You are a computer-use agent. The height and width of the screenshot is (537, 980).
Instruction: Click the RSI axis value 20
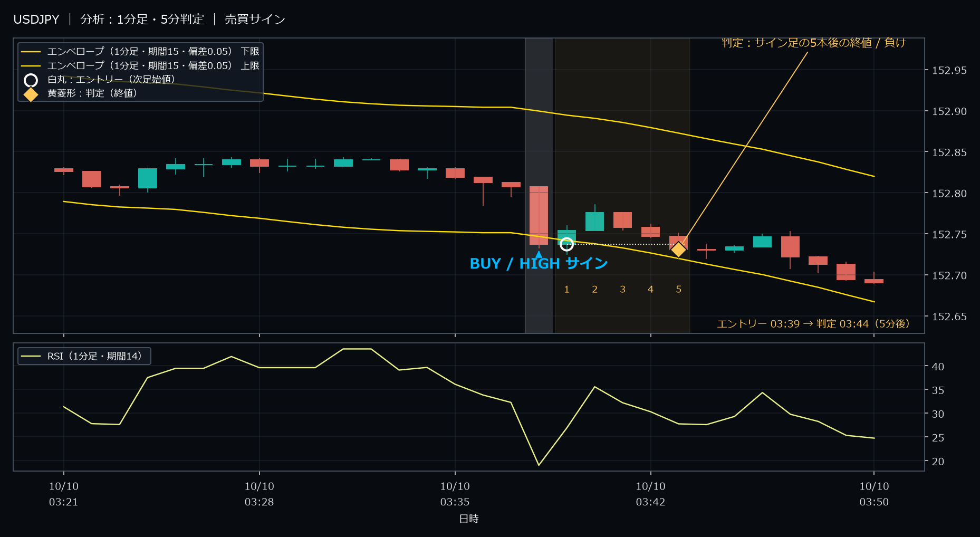click(938, 462)
